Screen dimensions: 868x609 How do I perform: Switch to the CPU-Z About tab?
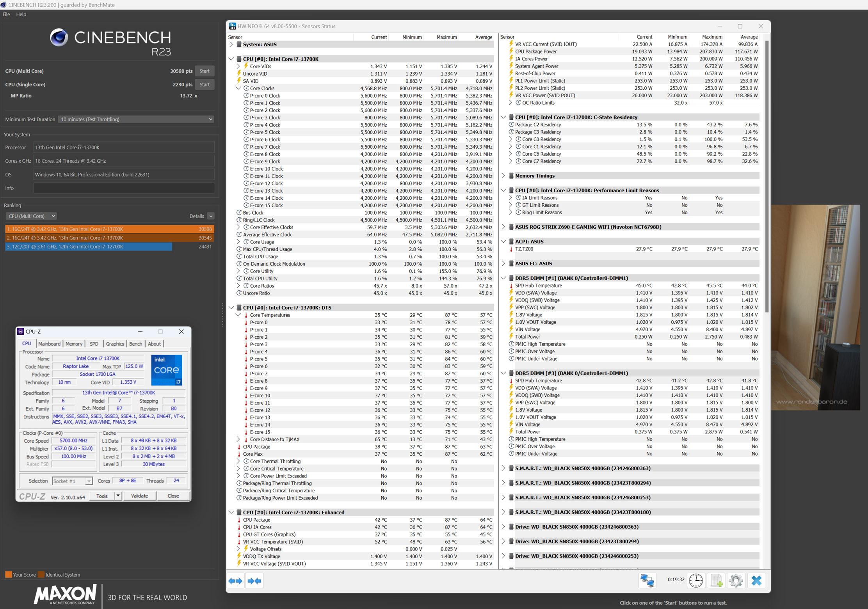tap(154, 344)
